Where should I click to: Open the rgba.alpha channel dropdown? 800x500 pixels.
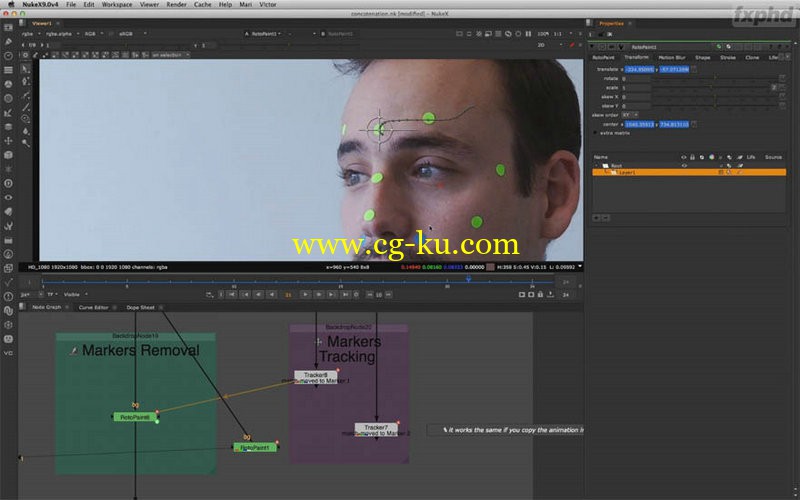(x=62, y=34)
